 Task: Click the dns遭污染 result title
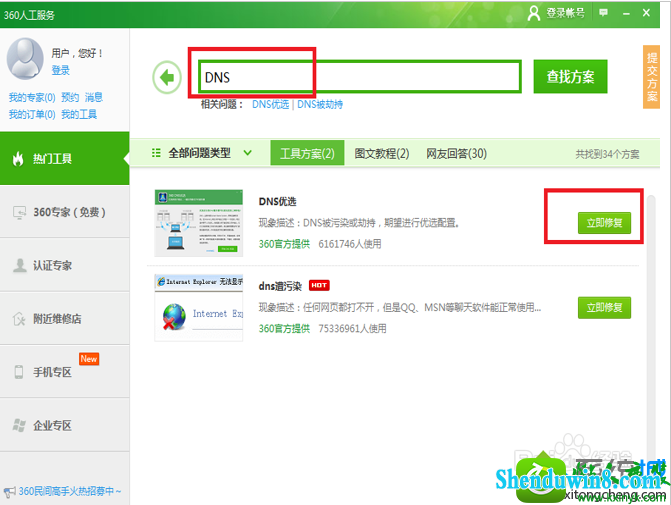tap(280, 286)
